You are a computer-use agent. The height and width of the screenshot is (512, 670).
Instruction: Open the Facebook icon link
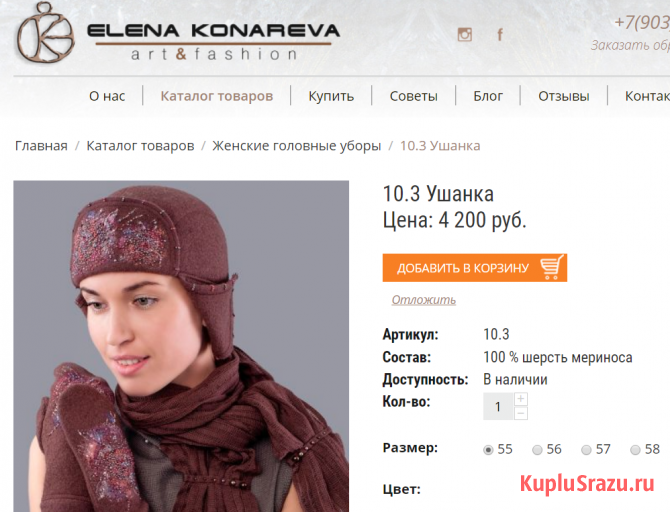click(x=500, y=34)
